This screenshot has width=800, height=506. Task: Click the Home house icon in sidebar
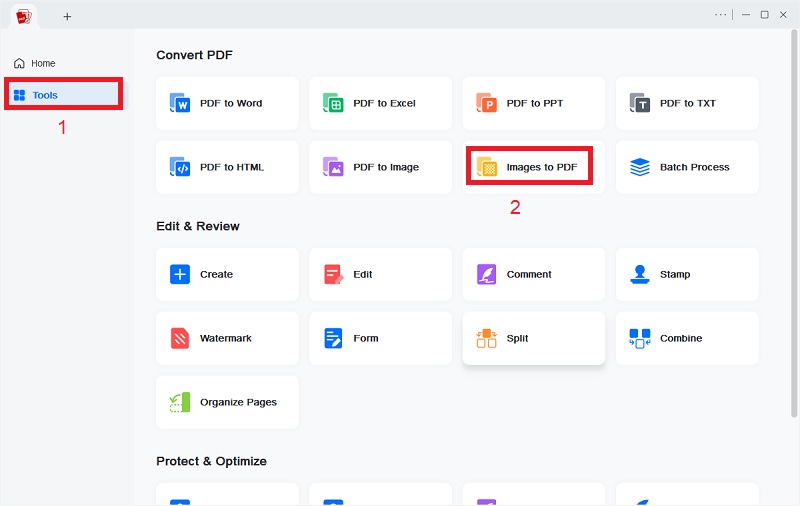click(x=19, y=63)
